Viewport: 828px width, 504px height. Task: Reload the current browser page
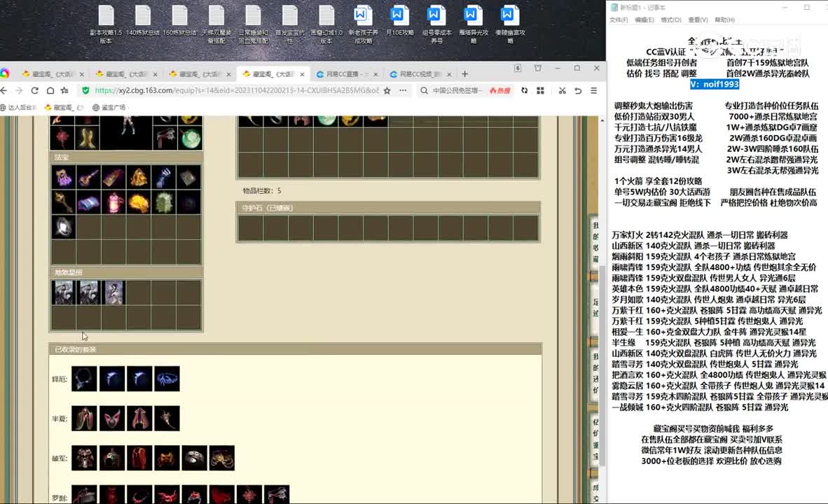point(35,91)
